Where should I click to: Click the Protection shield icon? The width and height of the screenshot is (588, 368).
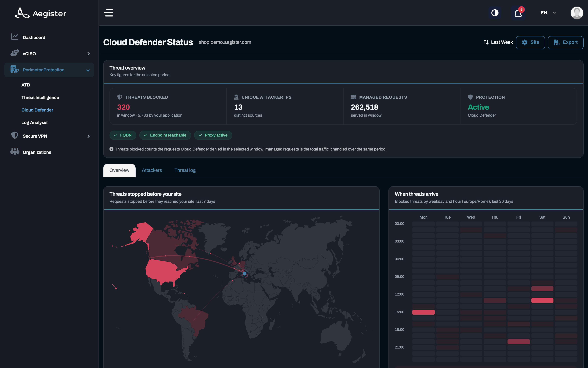[x=470, y=97]
